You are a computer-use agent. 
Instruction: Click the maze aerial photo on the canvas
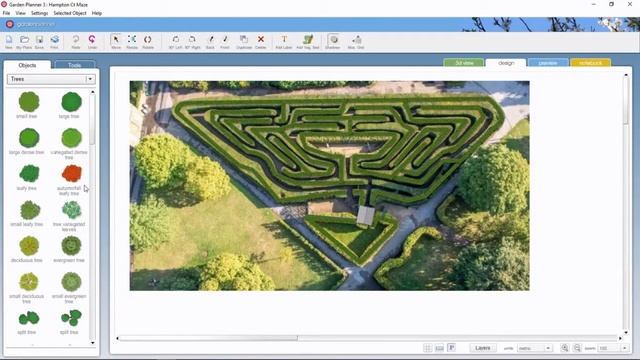pos(329,186)
